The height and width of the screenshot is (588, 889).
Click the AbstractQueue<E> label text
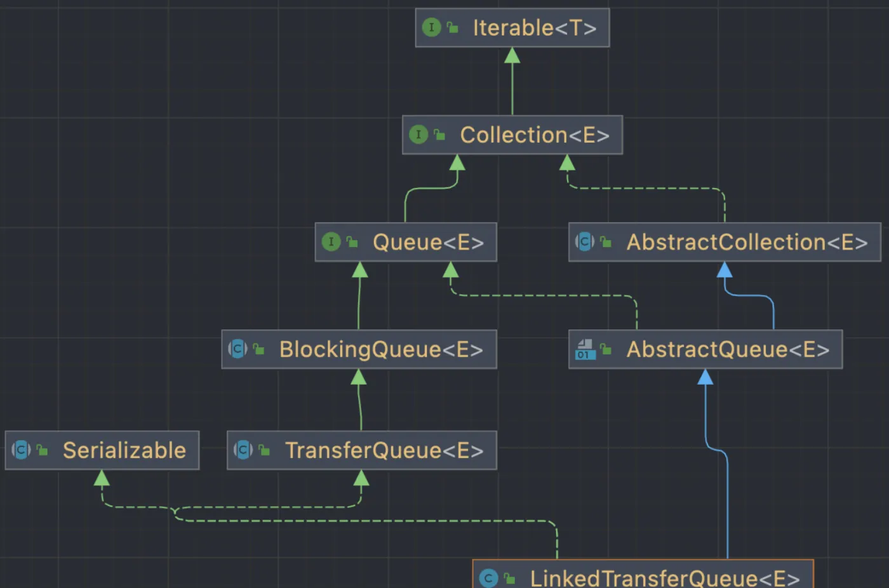pos(728,349)
